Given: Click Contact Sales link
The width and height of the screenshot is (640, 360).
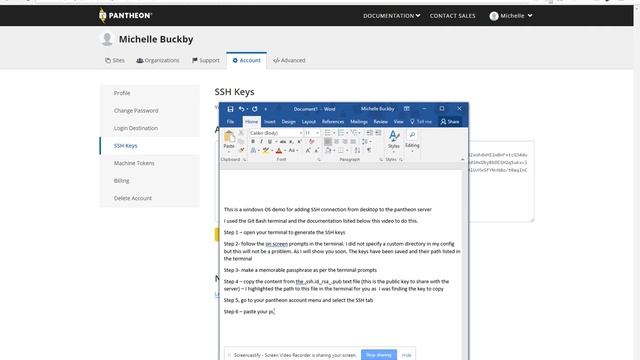Looking at the screenshot, I should [x=452, y=16].
